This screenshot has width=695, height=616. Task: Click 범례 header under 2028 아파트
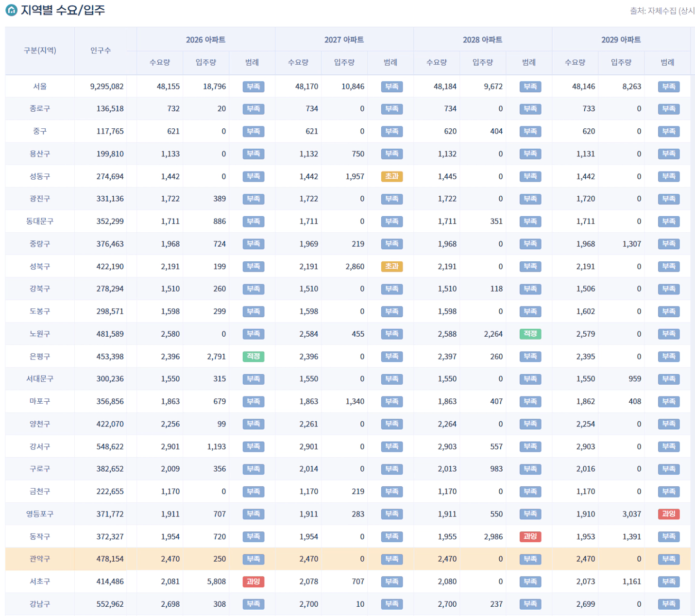coord(529,62)
